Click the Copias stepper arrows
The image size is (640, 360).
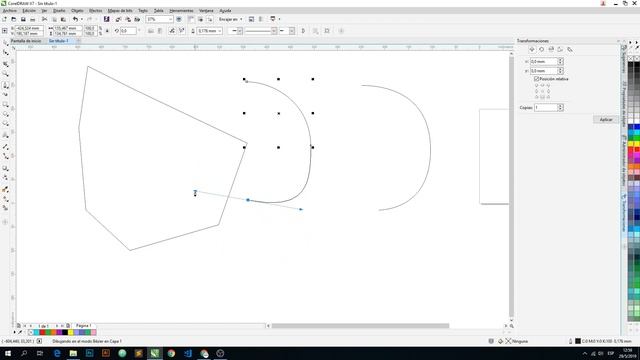point(560,107)
